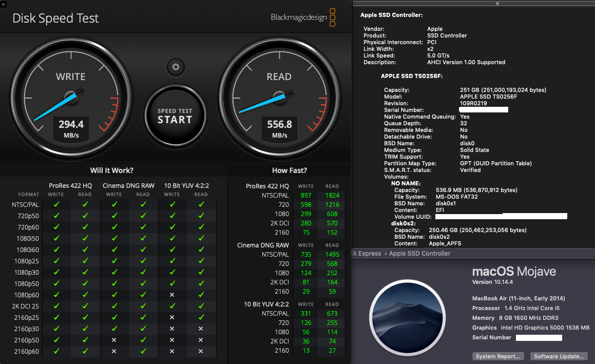The image size is (595, 364).
Task: Click the 2160p60 format row label
Action: (x=26, y=352)
